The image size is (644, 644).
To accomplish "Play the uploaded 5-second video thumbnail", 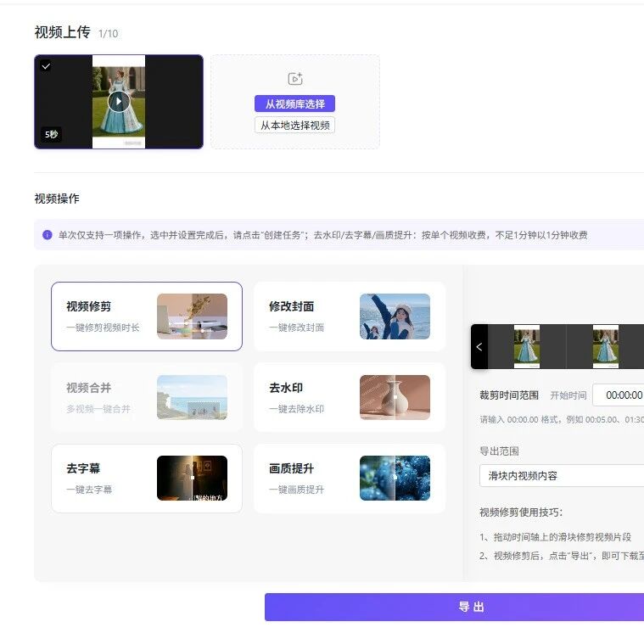I will [x=119, y=102].
